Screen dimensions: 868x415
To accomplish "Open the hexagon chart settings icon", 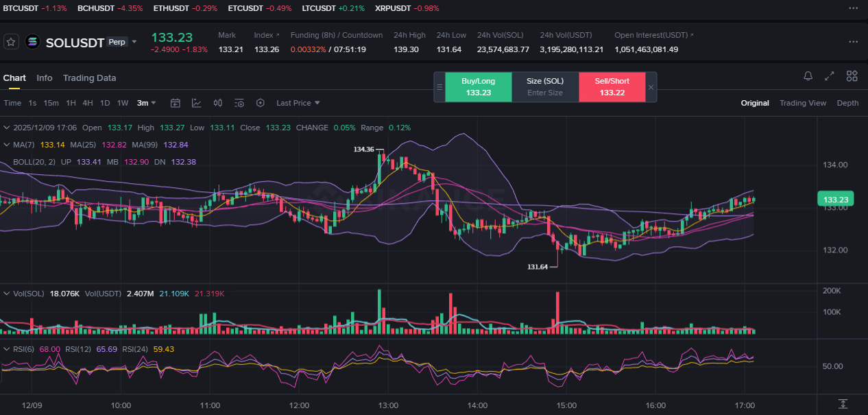I will 261,103.
